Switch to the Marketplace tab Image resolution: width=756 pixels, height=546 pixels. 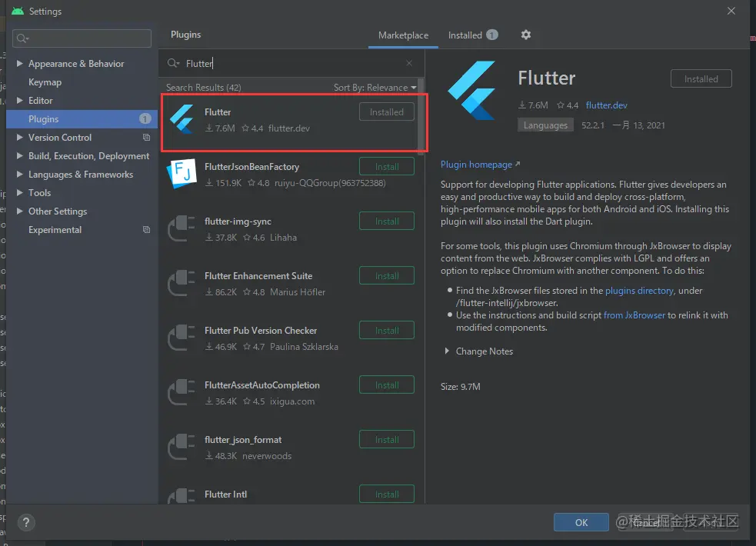pyautogui.click(x=403, y=35)
